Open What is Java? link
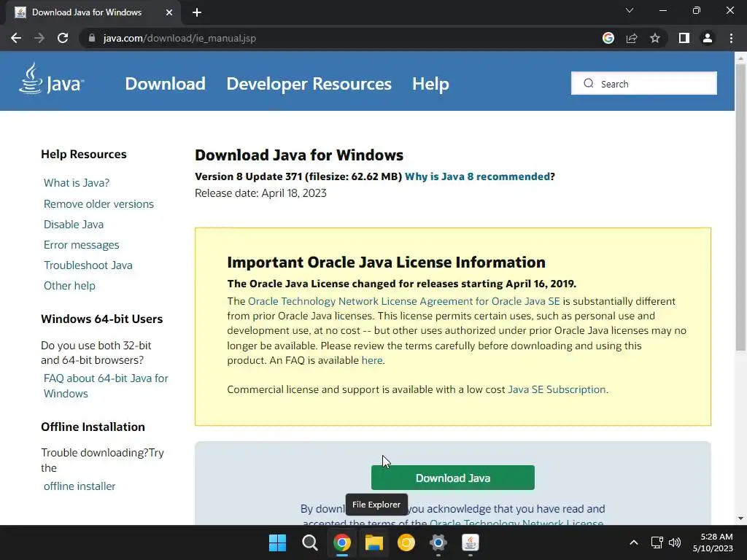 pos(77,183)
